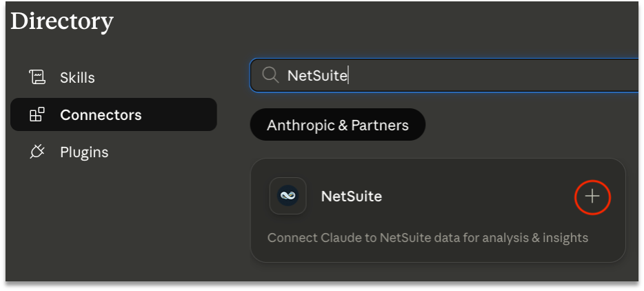Select the Connectors menu label
Screen dimensions: 644x291
point(101,114)
